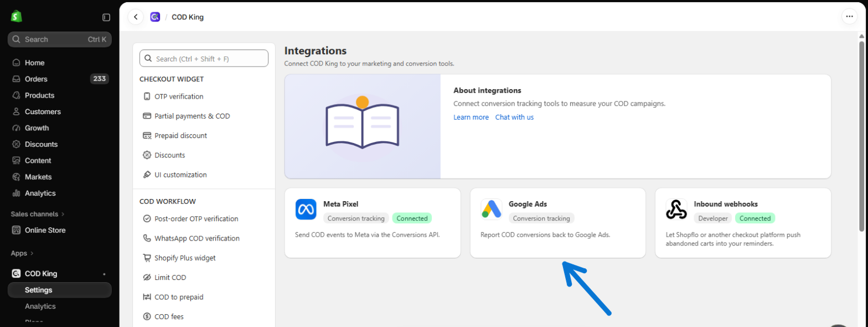This screenshot has height=327, width=868.
Task: Click the OTP verification phone icon
Action: click(x=147, y=96)
